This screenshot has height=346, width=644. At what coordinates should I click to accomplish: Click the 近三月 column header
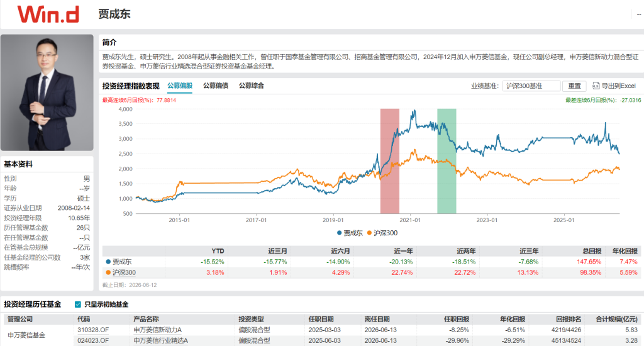tap(277, 250)
